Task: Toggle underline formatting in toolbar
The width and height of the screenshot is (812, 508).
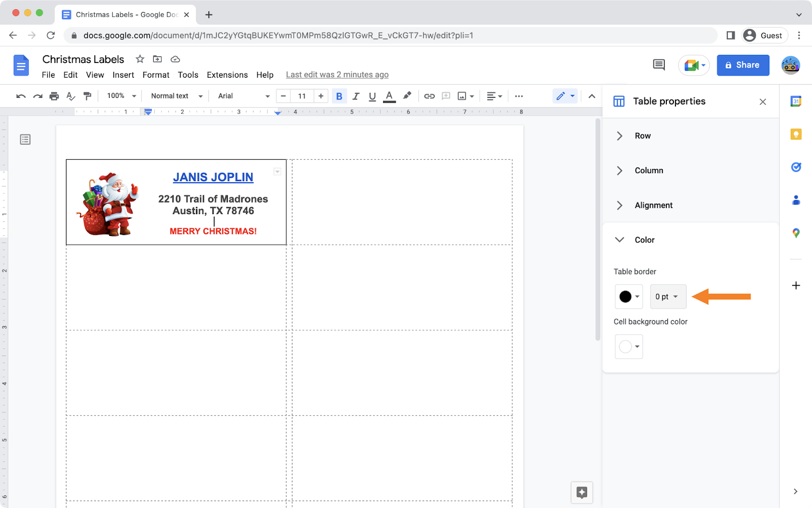Action: point(372,96)
